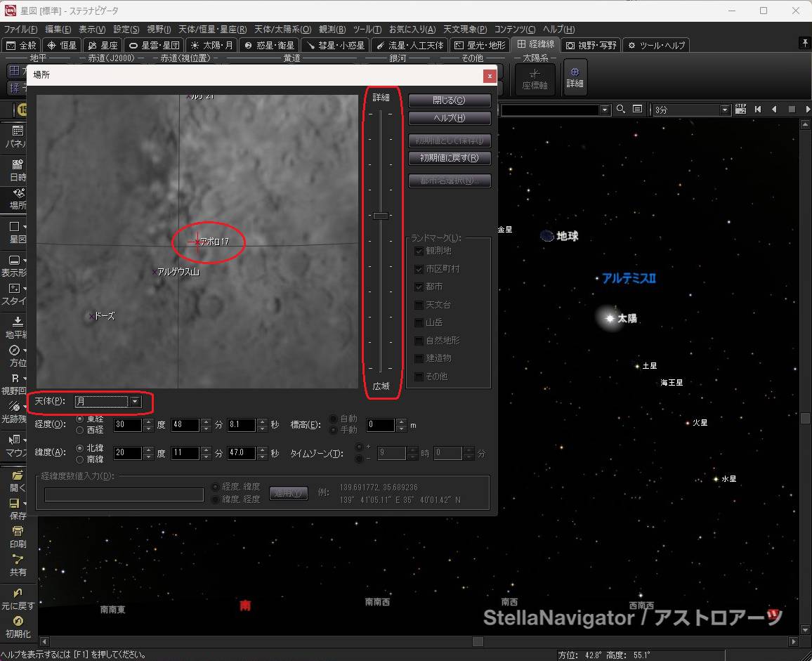
Task: Select the 北緯 north latitude radio button
Action: click(80, 448)
